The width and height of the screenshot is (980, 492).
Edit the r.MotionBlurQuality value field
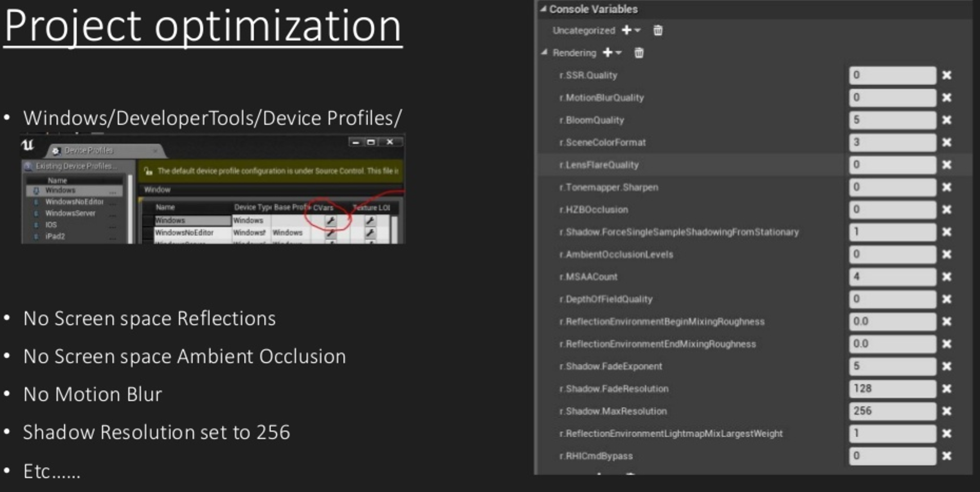coord(892,98)
